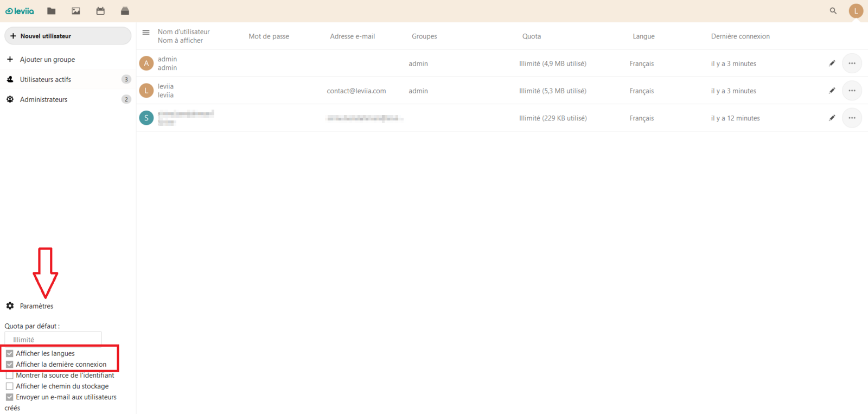Viewport: 868px width, 414px height.
Task: Click the plus icon of Nouvel utilisateur
Action: click(13, 36)
